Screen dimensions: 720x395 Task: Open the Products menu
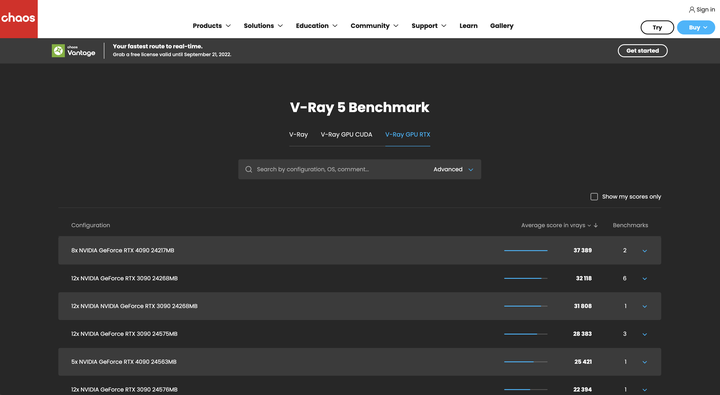[x=212, y=26]
